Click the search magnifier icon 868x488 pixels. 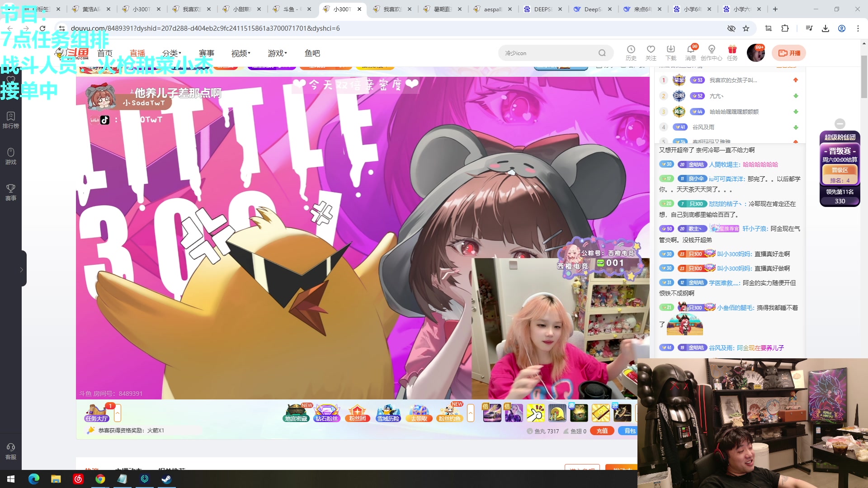tap(602, 53)
